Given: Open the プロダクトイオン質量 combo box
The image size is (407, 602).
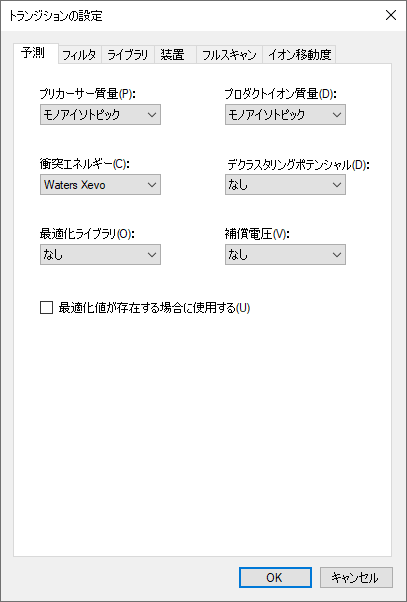Looking at the screenshot, I should tap(285, 114).
